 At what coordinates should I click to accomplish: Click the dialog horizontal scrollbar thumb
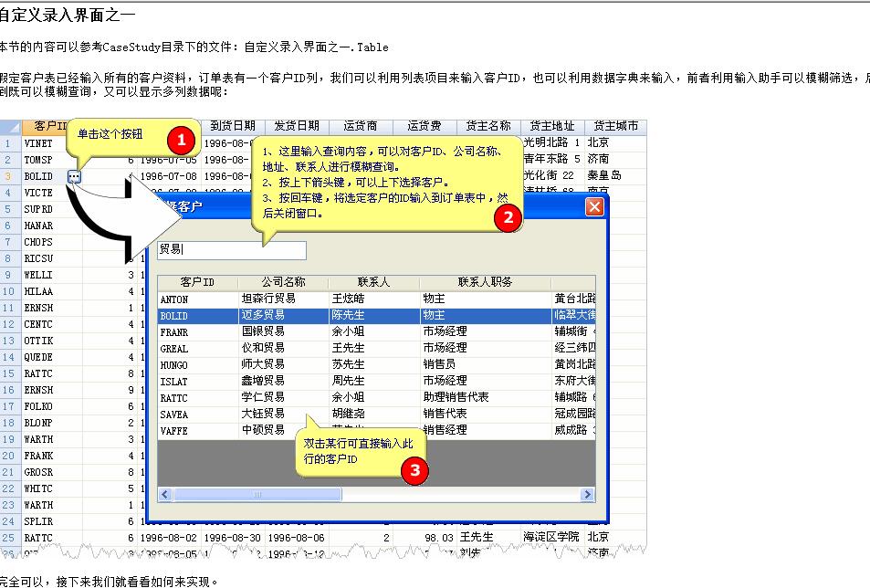coord(257,494)
